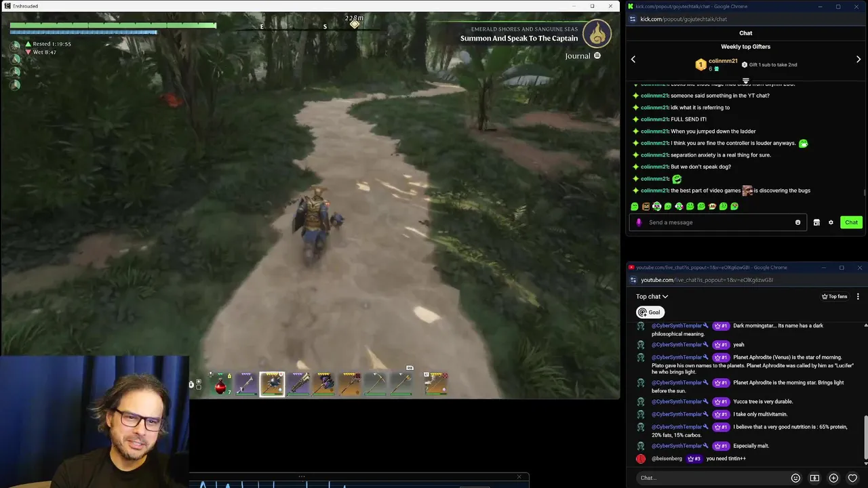Click the 'Summon And Speak To The Captain' quest text
Screen dimensions: 868x488
519,39
